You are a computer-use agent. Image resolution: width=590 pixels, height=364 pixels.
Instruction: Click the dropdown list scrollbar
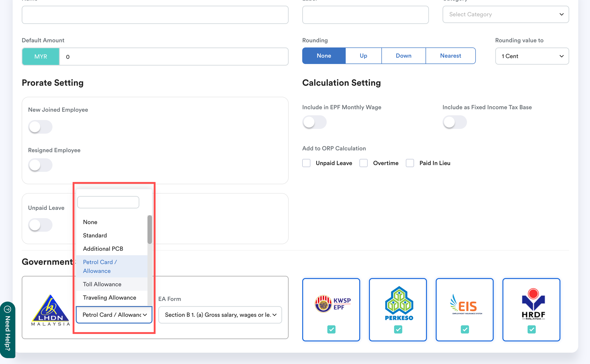click(x=150, y=229)
